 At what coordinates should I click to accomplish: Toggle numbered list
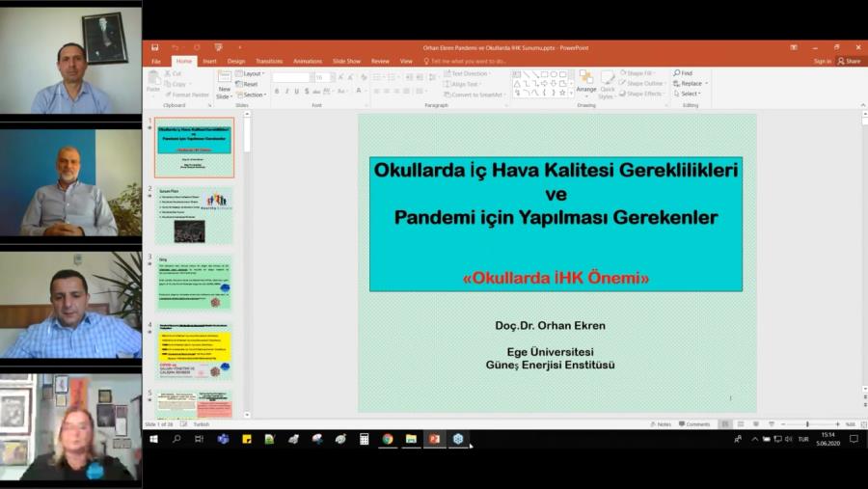coord(392,77)
